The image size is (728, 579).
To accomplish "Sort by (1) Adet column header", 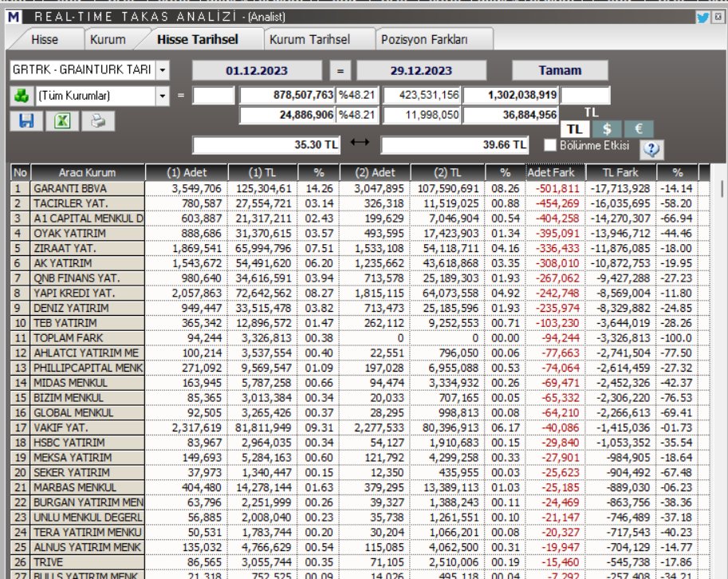I will pos(187,173).
